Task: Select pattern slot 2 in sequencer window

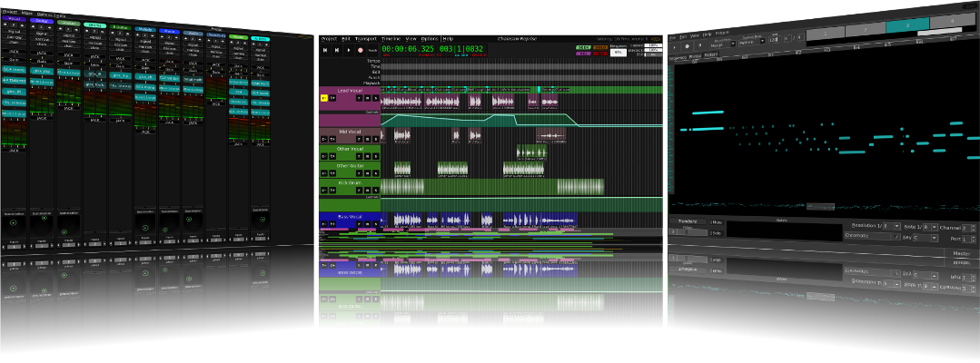Action: tap(866, 30)
